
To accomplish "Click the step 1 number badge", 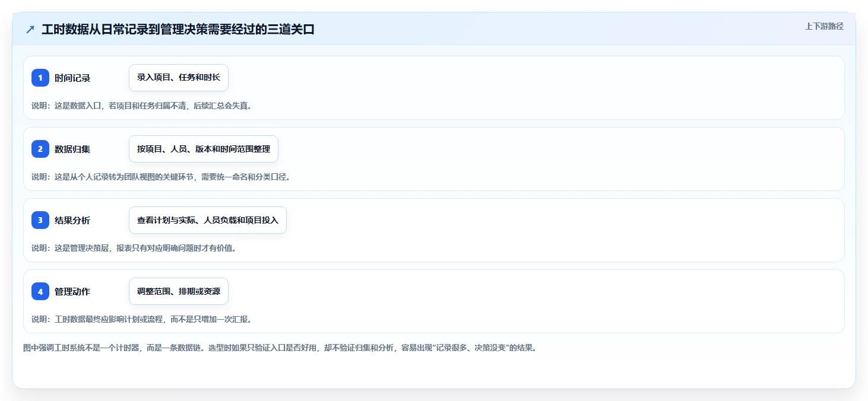I will tap(40, 78).
